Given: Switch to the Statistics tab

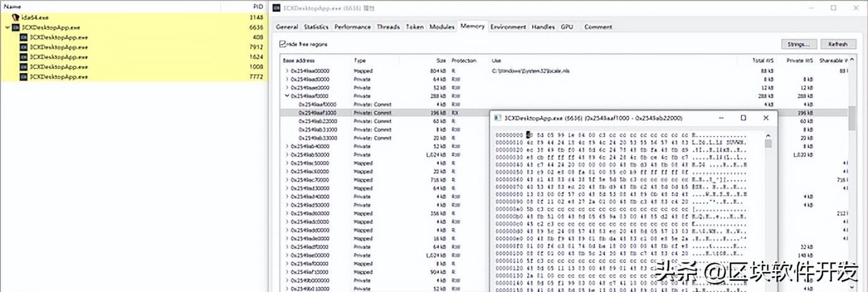Looking at the screenshot, I should pyautogui.click(x=316, y=27).
